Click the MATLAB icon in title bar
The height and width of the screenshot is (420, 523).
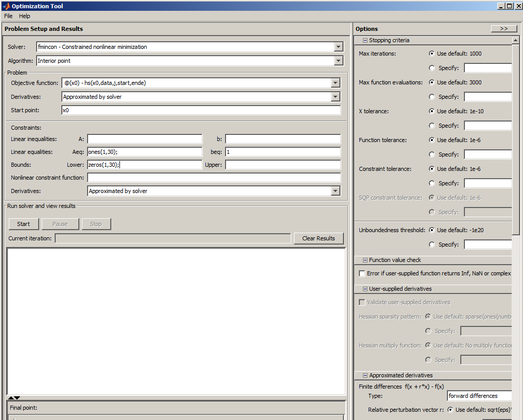[6, 6]
